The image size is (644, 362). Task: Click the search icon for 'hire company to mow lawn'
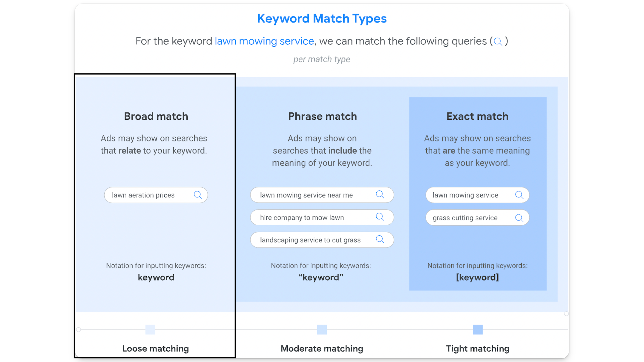pyautogui.click(x=380, y=217)
